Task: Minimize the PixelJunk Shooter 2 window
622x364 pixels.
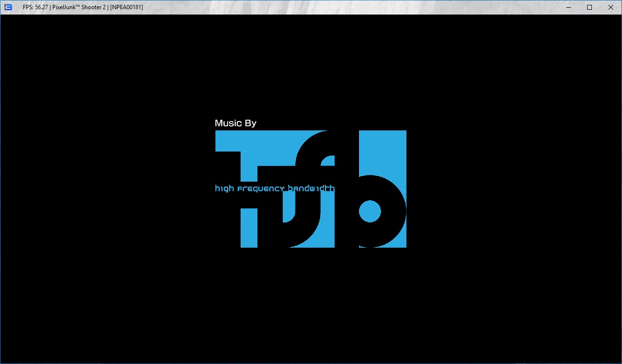Action: [x=568, y=7]
